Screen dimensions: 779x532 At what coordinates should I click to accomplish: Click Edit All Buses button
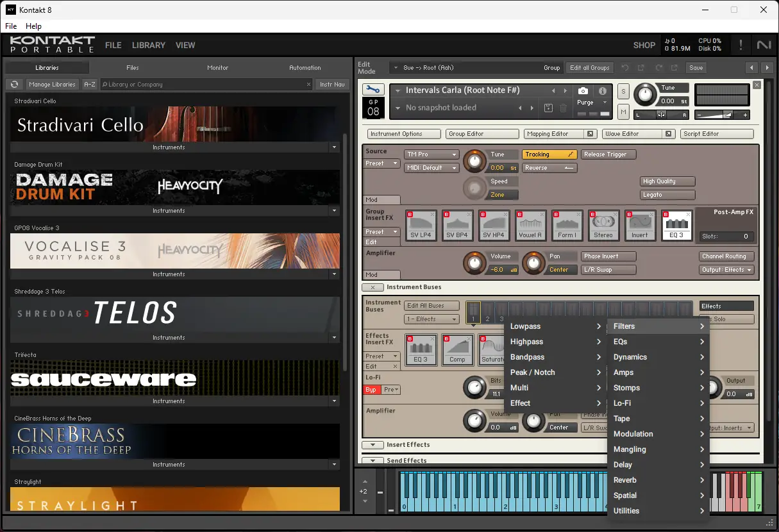coord(431,306)
